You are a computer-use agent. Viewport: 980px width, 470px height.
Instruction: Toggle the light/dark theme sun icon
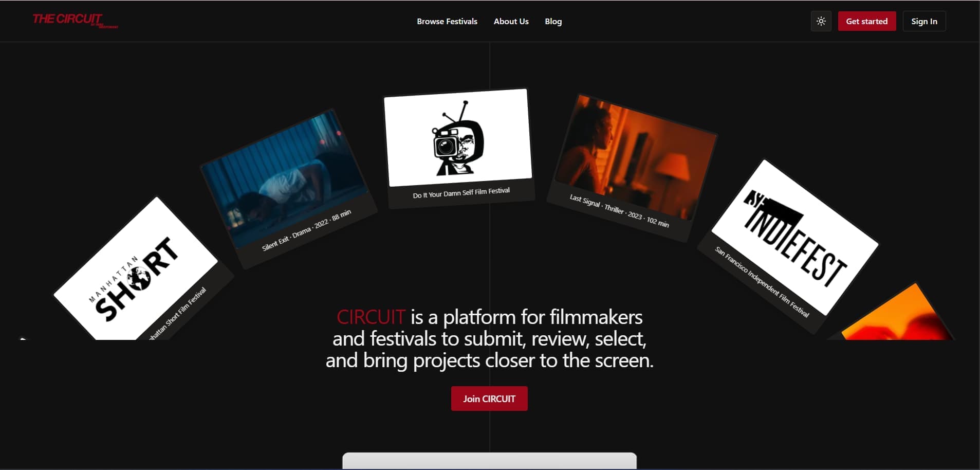821,21
